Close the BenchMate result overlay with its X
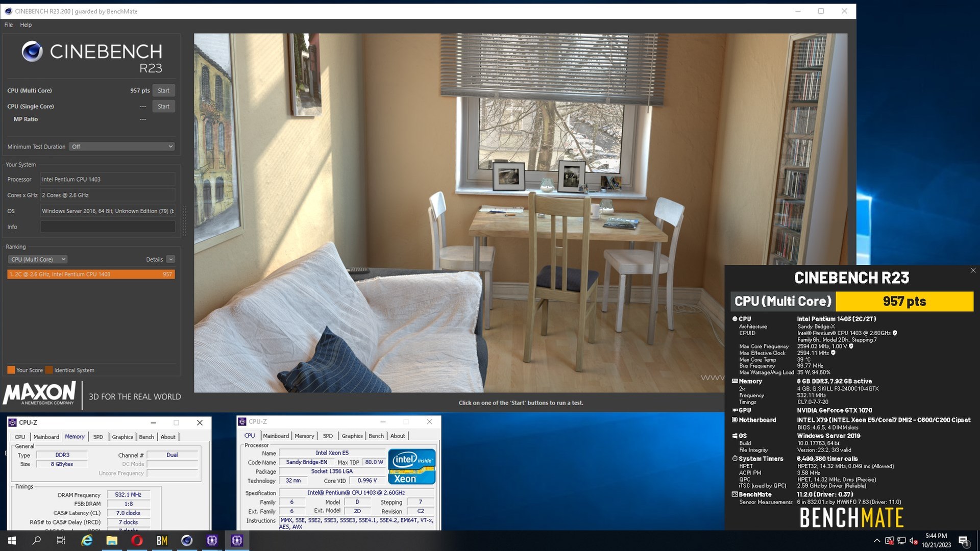 pyautogui.click(x=973, y=270)
